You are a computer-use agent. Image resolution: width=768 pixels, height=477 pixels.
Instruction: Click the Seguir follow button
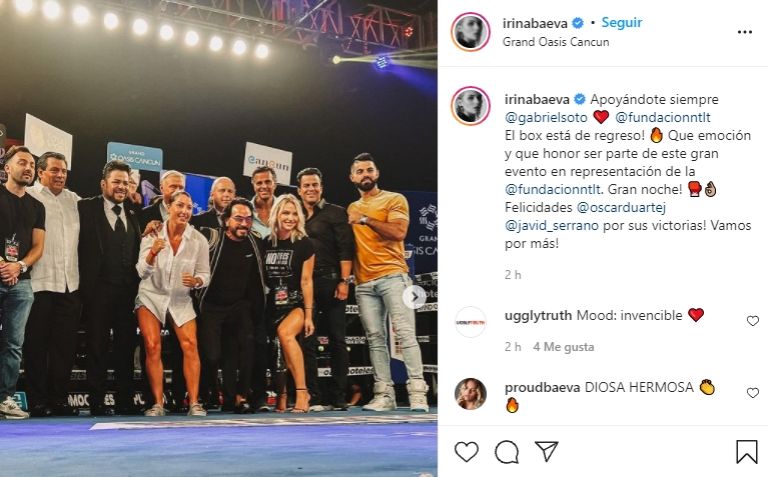pos(622,23)
